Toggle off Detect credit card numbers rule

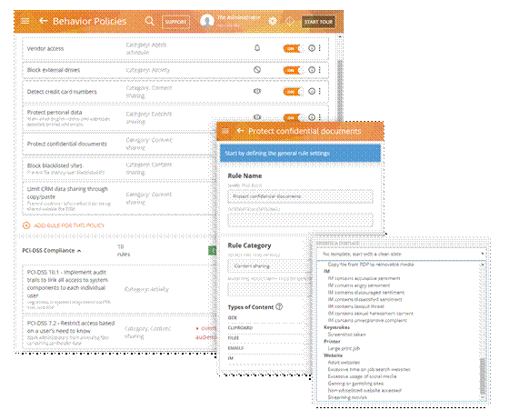(294, 92)
